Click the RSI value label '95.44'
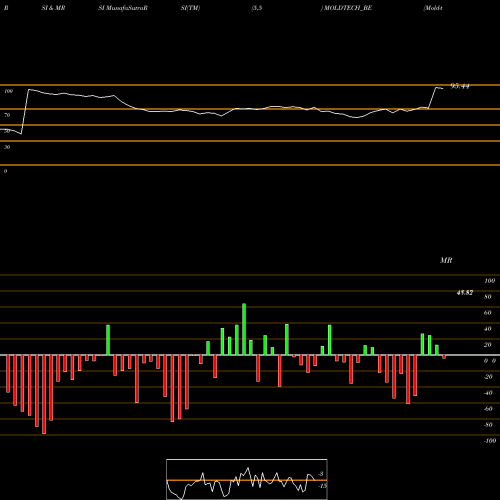Screen dimensions: 500x500 (460, 86)
